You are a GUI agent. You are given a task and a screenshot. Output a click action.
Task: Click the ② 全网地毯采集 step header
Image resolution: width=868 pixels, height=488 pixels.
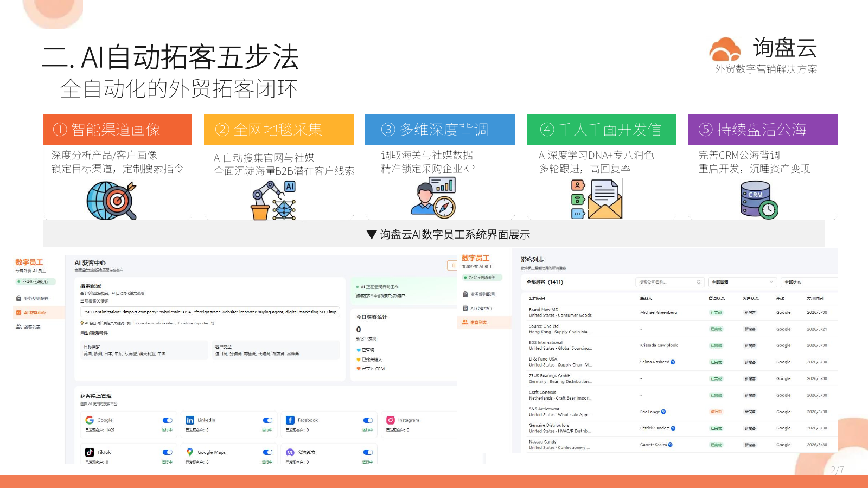pos(279,129)
